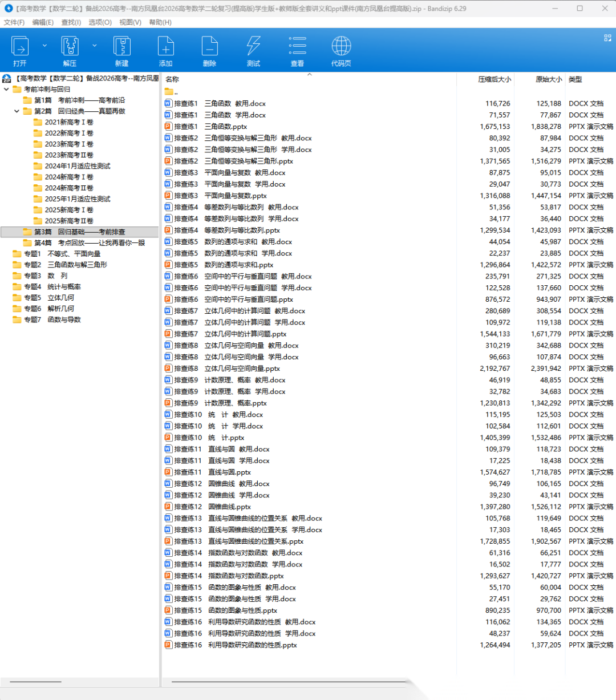Click the 添加 (Add) files icon

(165, 50)
